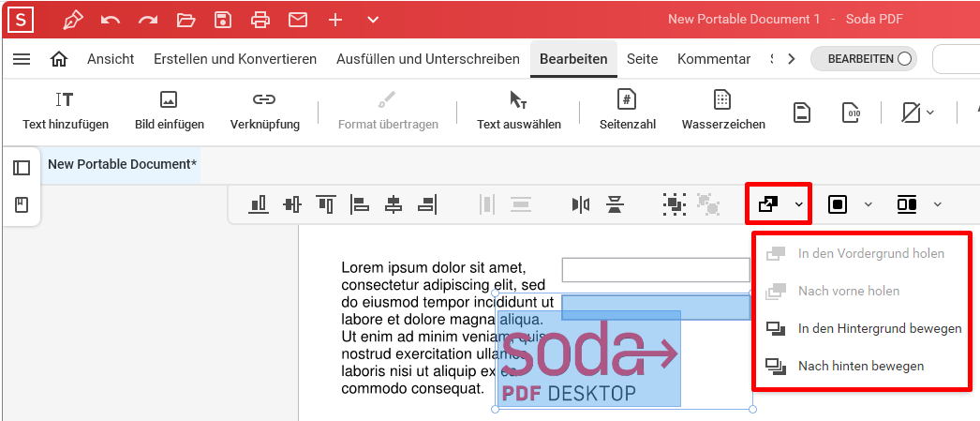
Task: Align objects vertically centered
Action: (x=292, y=203)
